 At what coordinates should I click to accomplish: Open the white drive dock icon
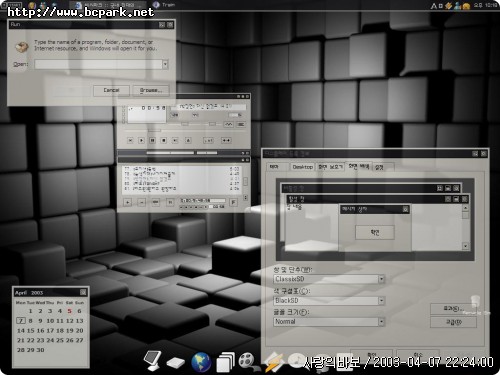pyautogui.click(x=176, y=363)
